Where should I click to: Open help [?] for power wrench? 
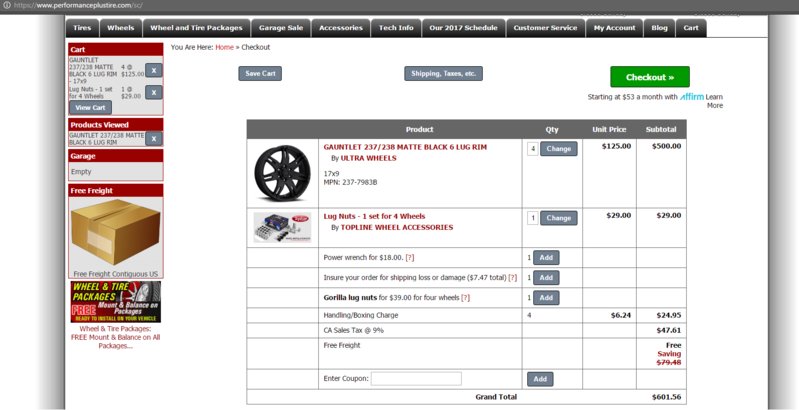click(410, 258)
